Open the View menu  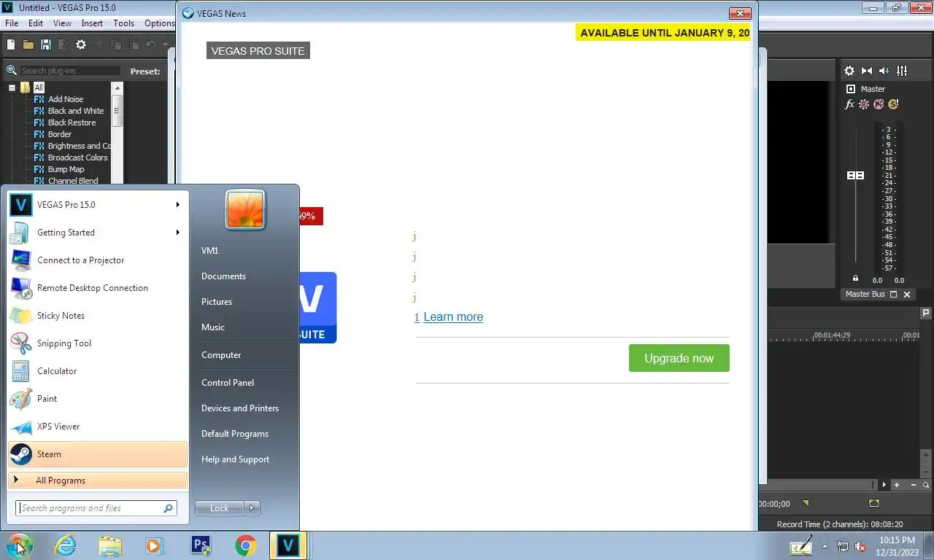click(62, 23)
